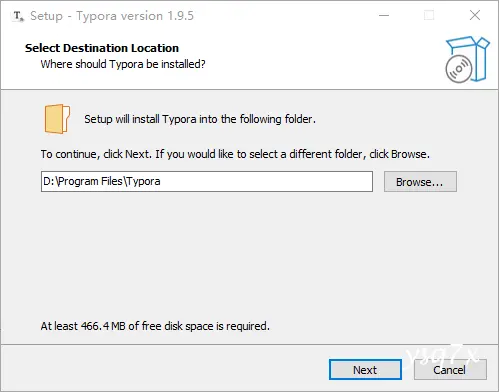Cancel the Typora installation
499x392 pixels.
450,370
